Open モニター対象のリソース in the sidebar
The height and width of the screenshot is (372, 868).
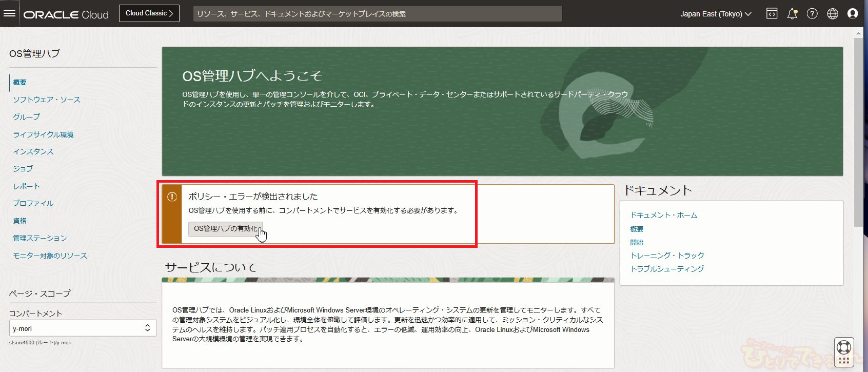(50, 256)
